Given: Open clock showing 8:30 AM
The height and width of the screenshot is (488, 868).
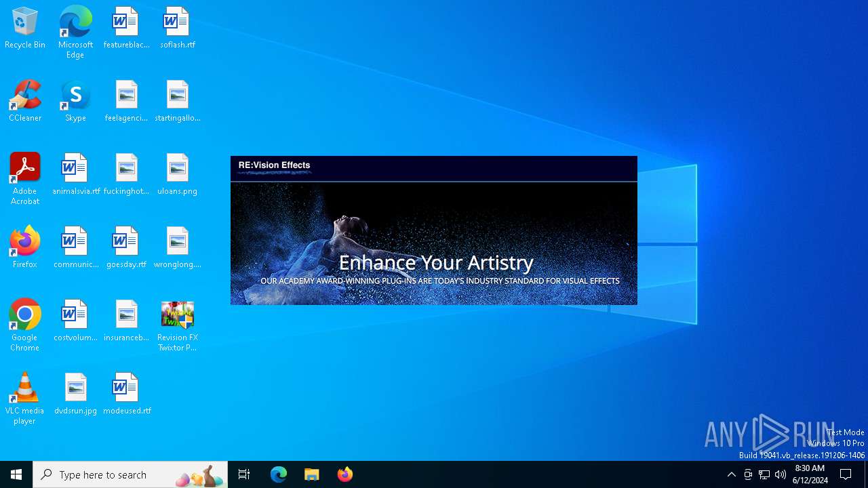Looking at the screenshot, I should [x=810, y=474].
